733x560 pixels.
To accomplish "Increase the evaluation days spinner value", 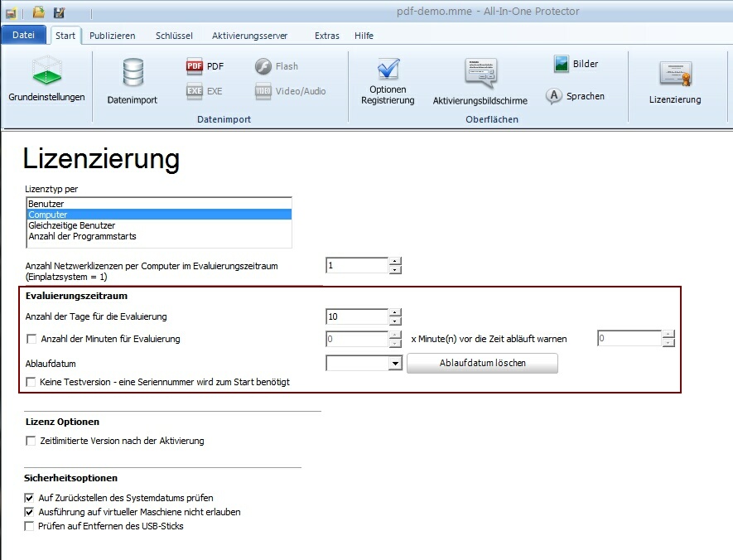I will pyautogui.click(x=395, y=312).
